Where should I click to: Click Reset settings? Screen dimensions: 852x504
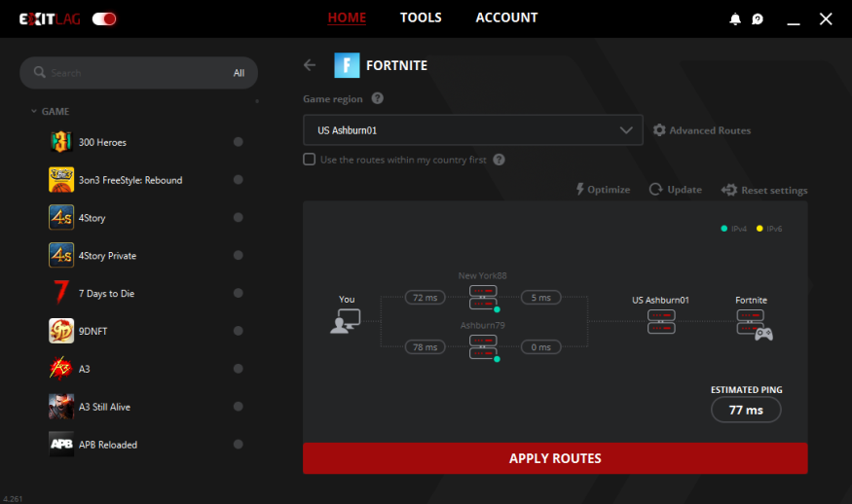[x=764, y=190]
